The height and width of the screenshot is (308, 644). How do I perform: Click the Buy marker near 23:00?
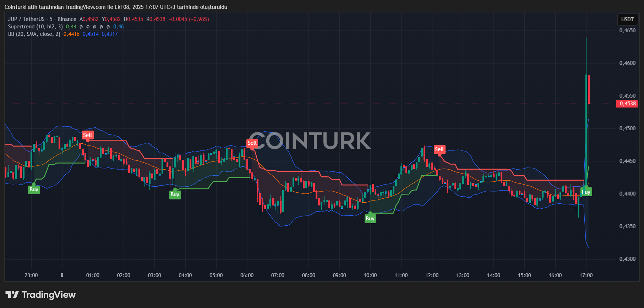click(x=34, y=189)
